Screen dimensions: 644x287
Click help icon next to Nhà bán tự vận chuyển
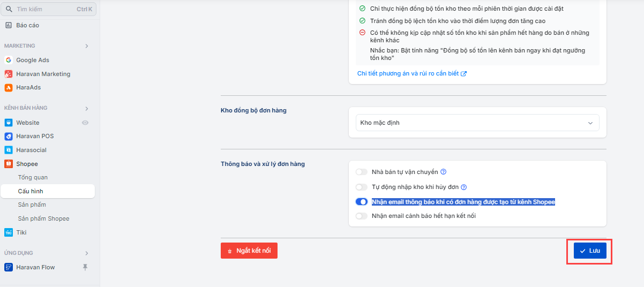(x=444, y=172)
